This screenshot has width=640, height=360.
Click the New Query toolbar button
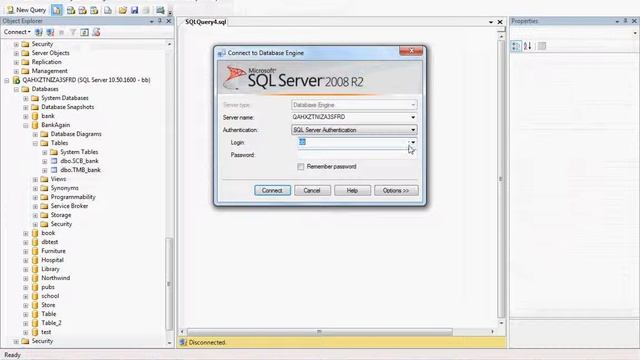point(26,9)
